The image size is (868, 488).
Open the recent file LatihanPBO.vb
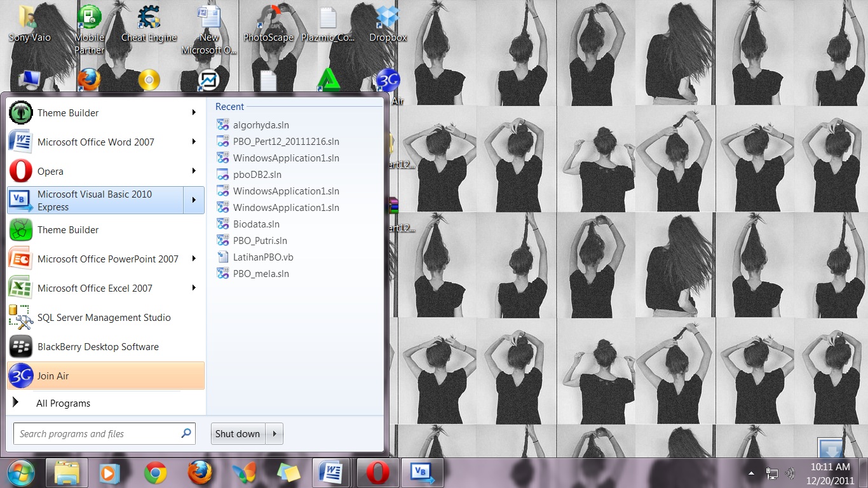263,257
